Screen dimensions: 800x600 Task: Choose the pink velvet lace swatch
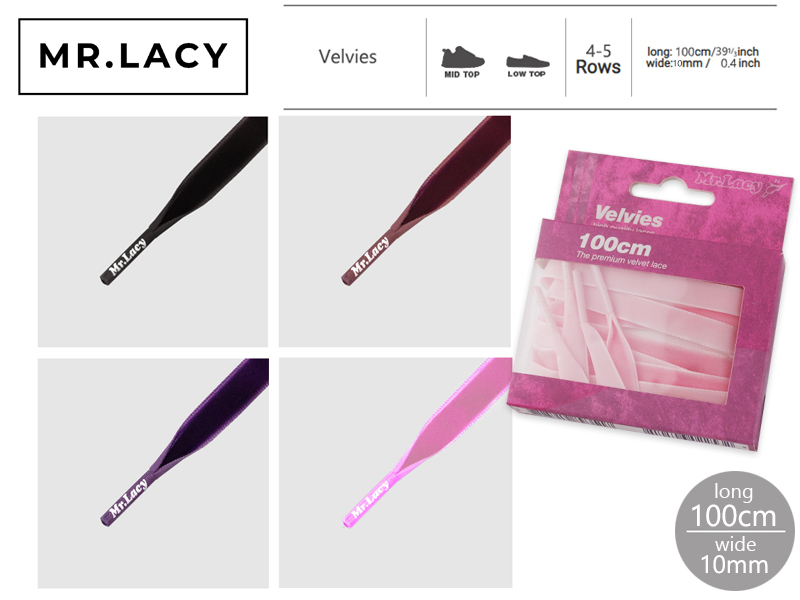pyautogui.click(x=395, y=473)
